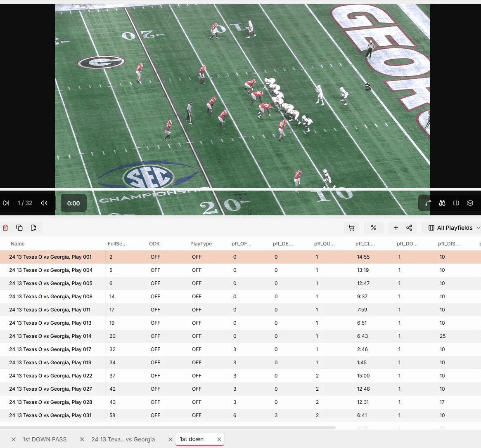This screenshot has height=448, width=481.
Task: Close the 1st down tab
Action: [219, 439]
